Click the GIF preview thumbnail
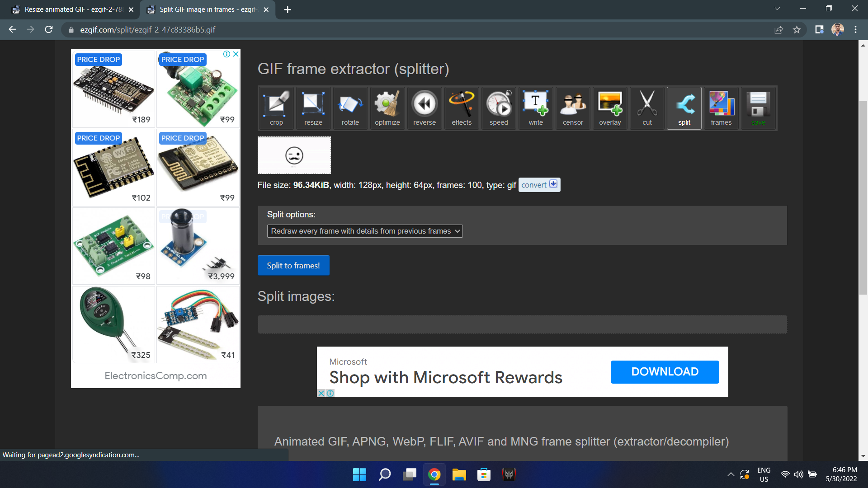 pos(294,155)
